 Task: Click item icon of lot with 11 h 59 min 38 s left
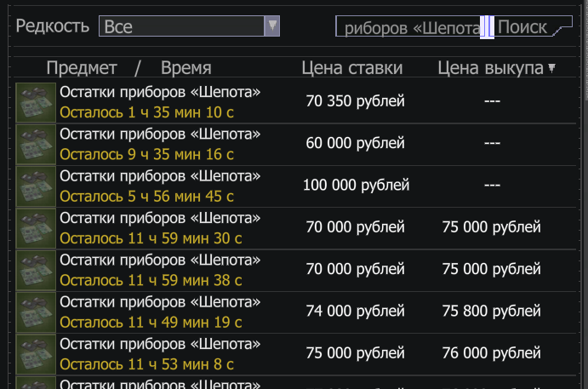pyautogui.click(x=36, y=270)
